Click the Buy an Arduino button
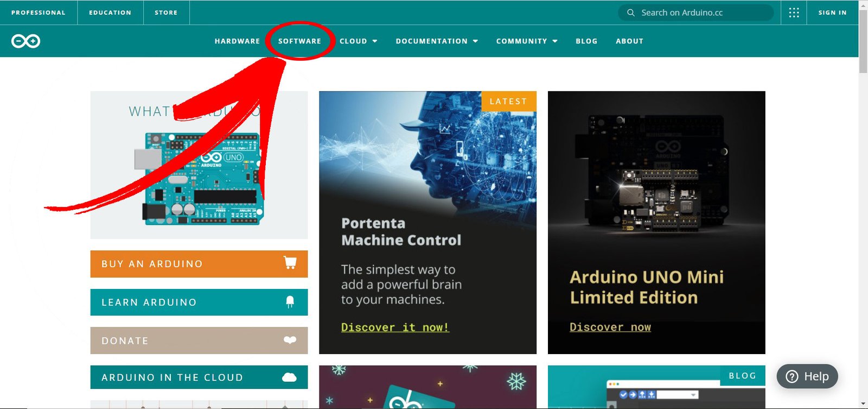The width and height of the screenshot is (868, 409). (199, 264)
